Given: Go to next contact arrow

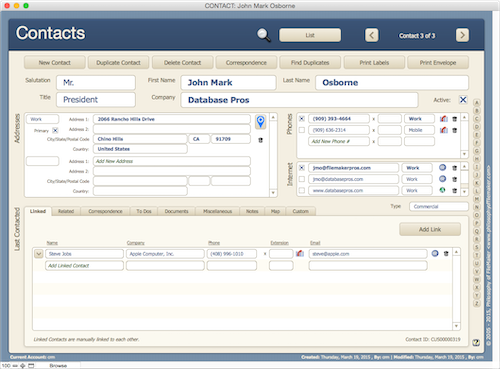Looking at the screenshot, I should coord(462,35).
